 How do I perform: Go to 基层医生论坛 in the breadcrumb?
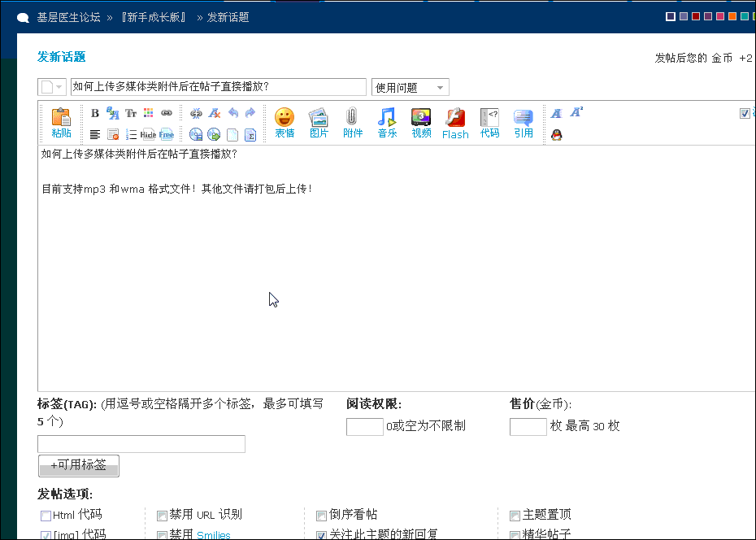pos(68,17)
